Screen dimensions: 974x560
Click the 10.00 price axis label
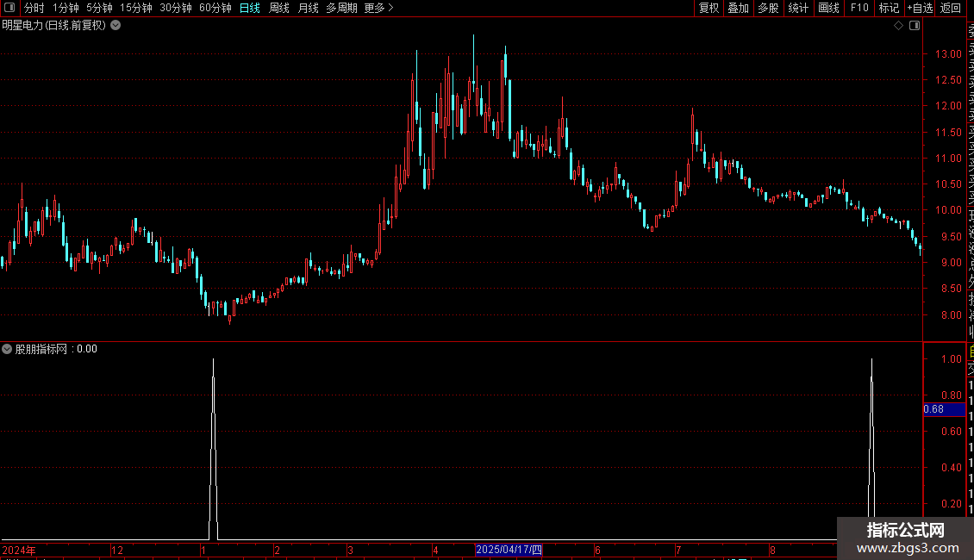click(x=948, y=210)
